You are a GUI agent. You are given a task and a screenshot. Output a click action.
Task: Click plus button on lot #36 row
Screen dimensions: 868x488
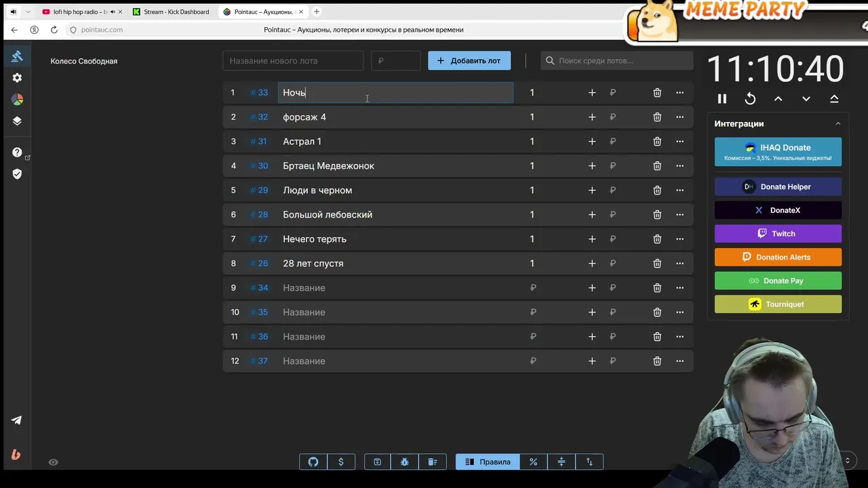coord(592,337)
